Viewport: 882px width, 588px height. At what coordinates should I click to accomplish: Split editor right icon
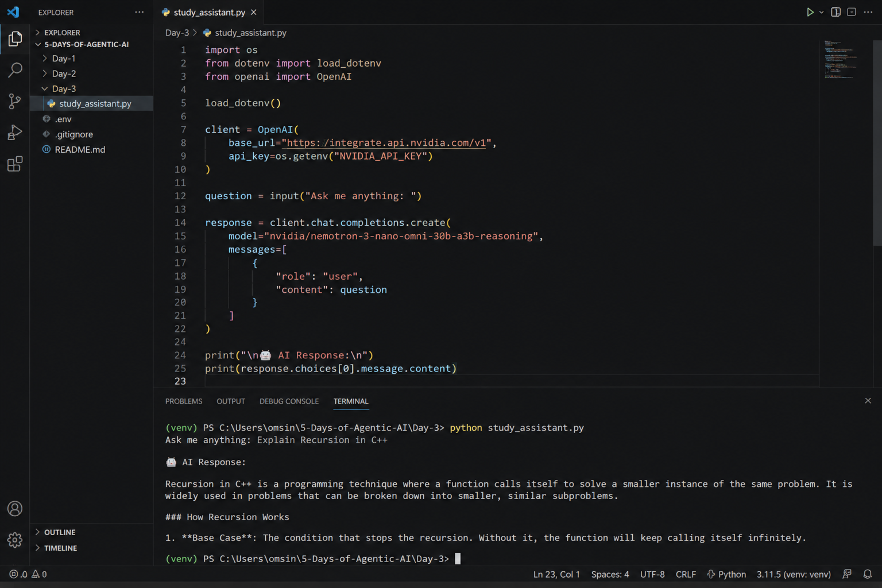click(836, 12)
